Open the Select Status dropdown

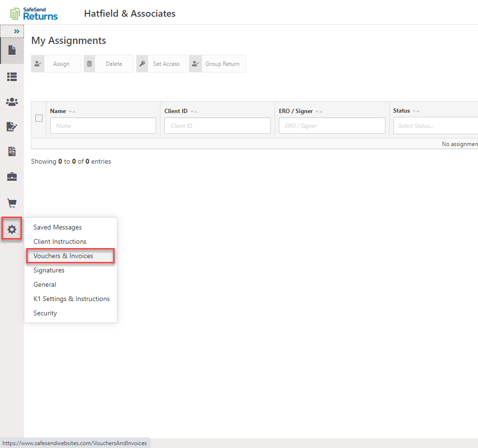[436, 126]
